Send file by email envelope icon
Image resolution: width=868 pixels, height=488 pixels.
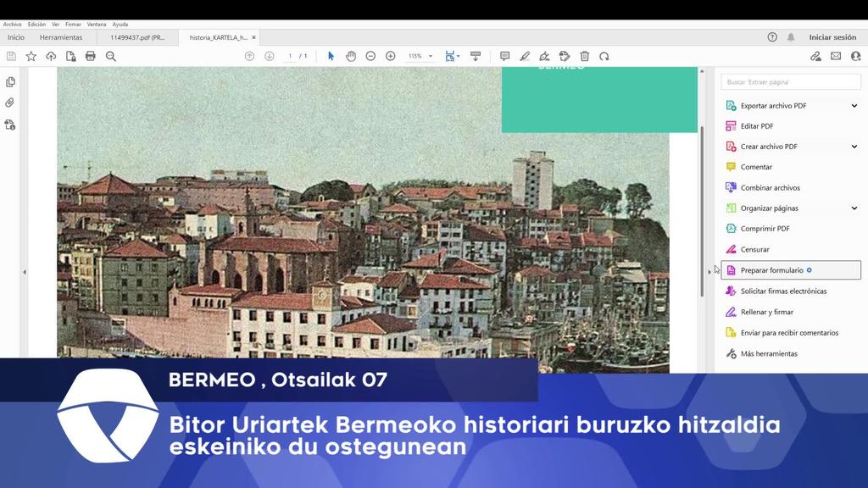coord(836,56)
